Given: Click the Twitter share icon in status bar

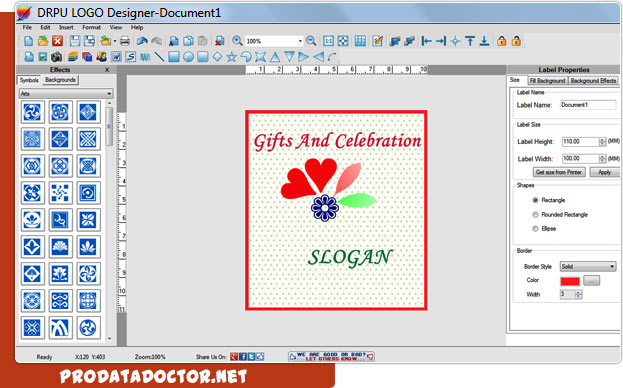Looking at the screenshot, I should coord(251,357).
